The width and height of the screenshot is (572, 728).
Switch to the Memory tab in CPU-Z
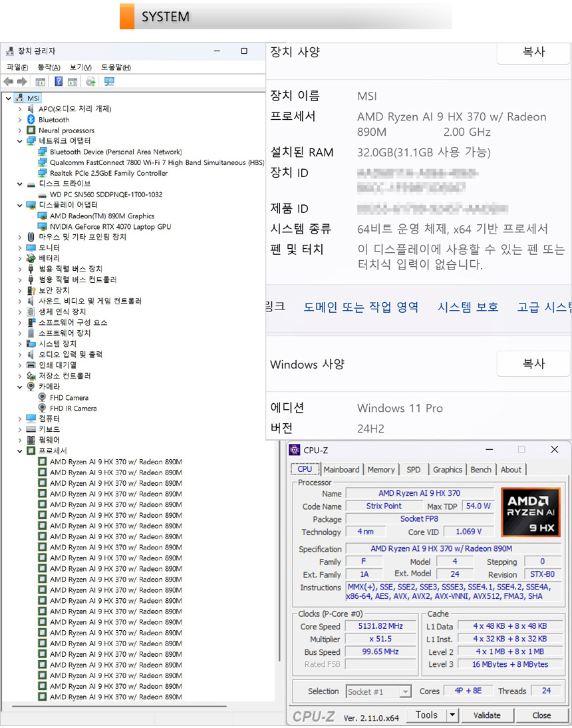tap(381, 469)
